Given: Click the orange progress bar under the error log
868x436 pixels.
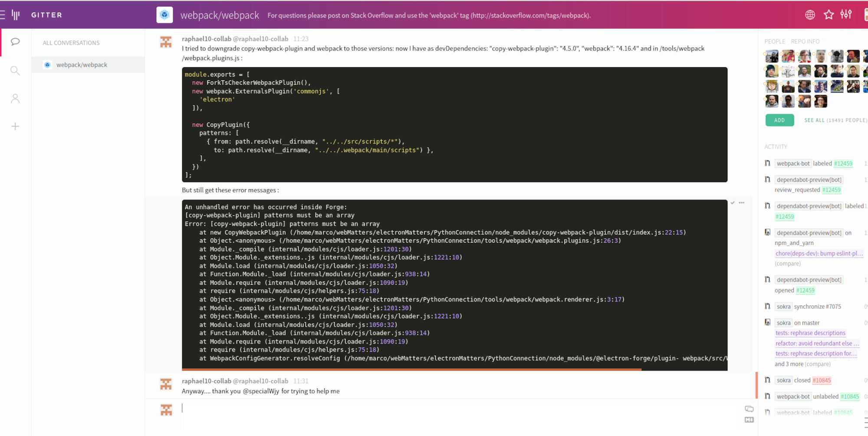Looking at the screenshot, I should 412,370.
